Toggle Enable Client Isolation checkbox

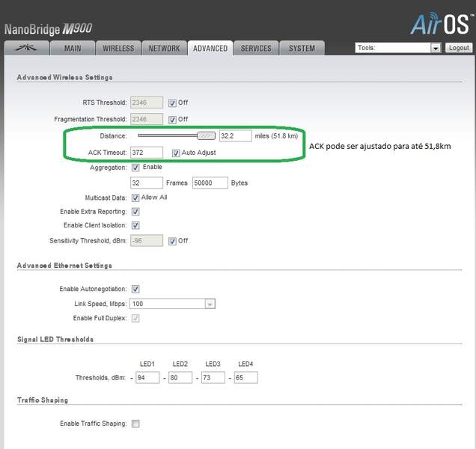[135, 225]
